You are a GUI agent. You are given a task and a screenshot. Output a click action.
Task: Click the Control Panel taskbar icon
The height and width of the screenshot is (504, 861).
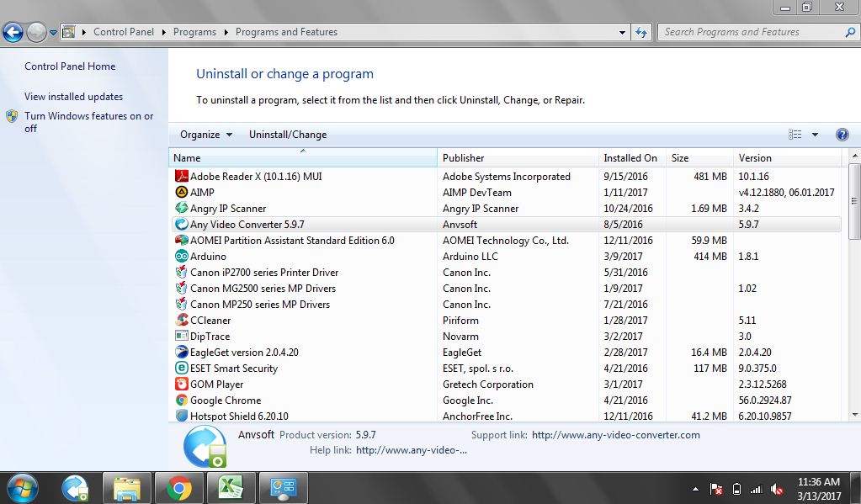284,488
